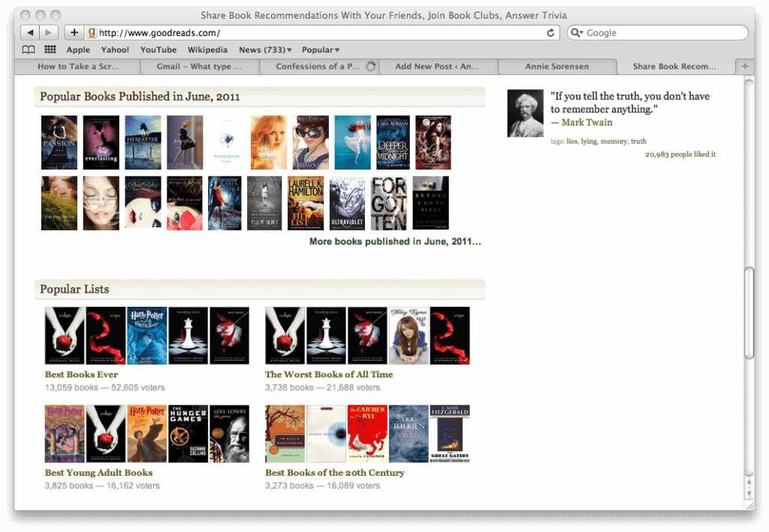Open the Best Young Adult Books list
The width and height of the screenshot is (769, 532).
pyautogui.click(x=98, y=472)
